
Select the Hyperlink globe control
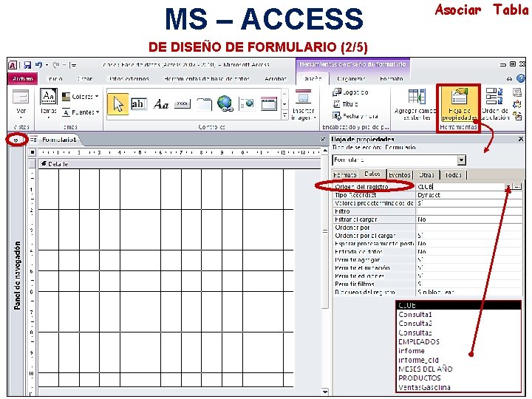pos(225,104)
